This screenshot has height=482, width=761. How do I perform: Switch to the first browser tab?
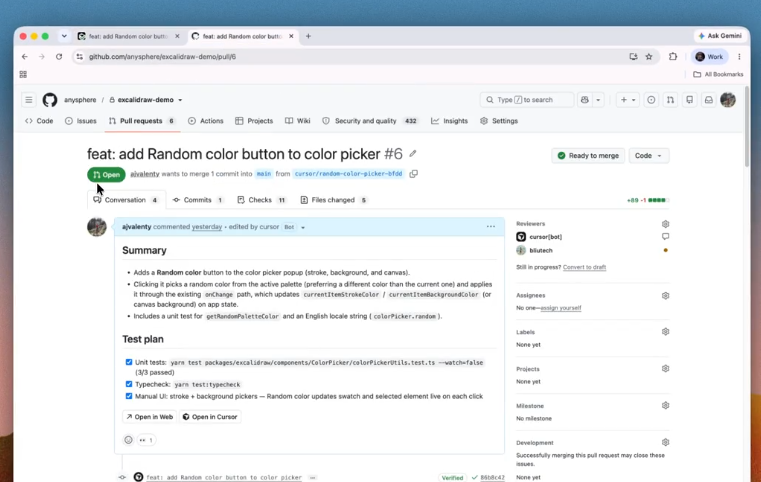pyautogui.click(x=129, y=36)
